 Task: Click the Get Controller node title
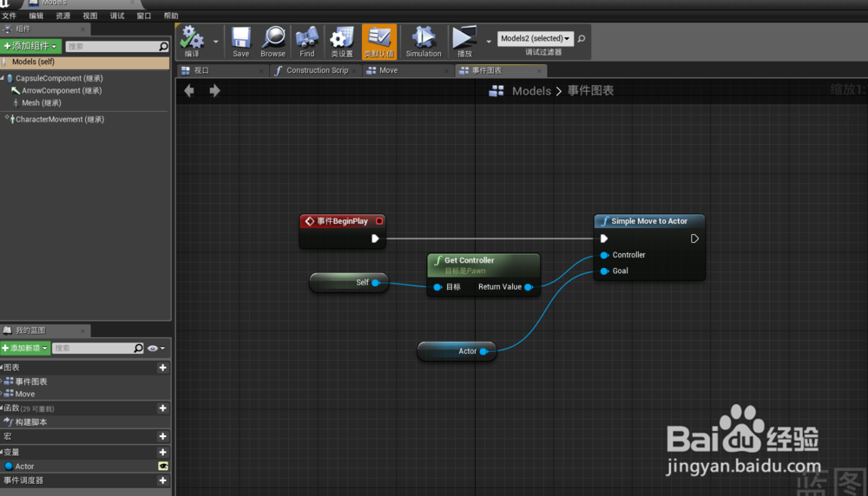click(469, 260)
